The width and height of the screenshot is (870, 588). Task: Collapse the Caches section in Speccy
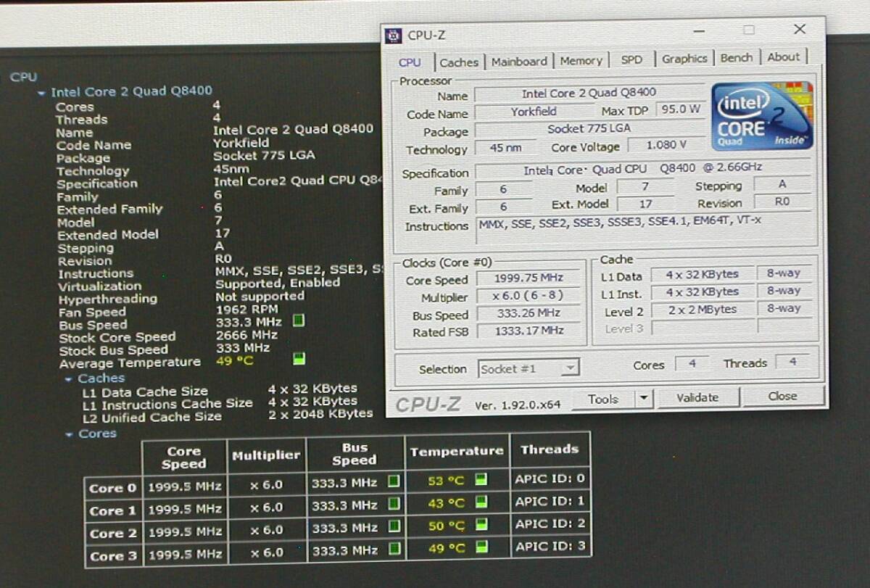click(x=70, y=379)
